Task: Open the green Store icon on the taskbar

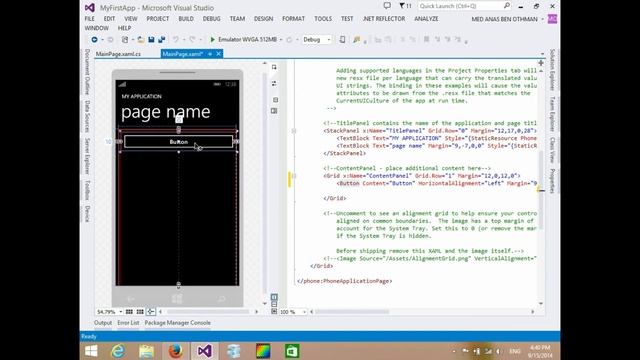Action: click(x=292, y=351)
